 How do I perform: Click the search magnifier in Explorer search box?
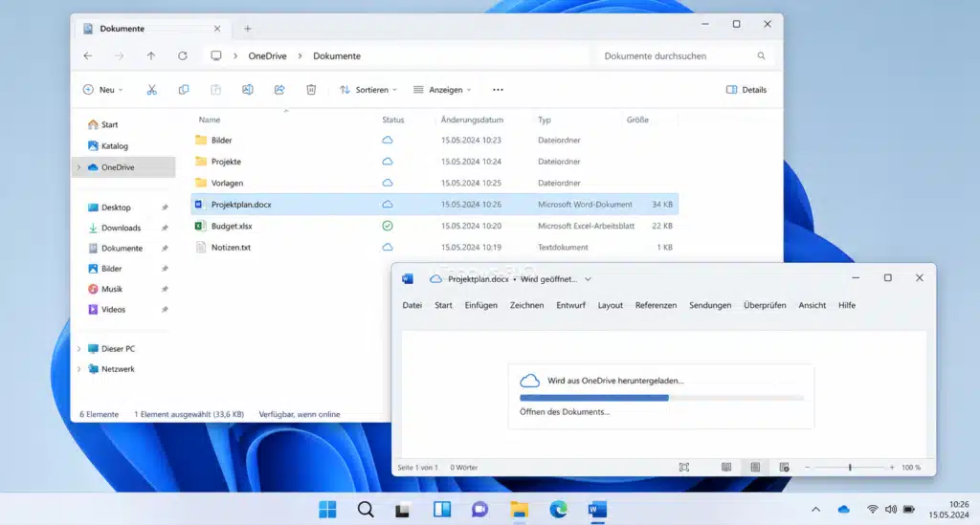761,56
